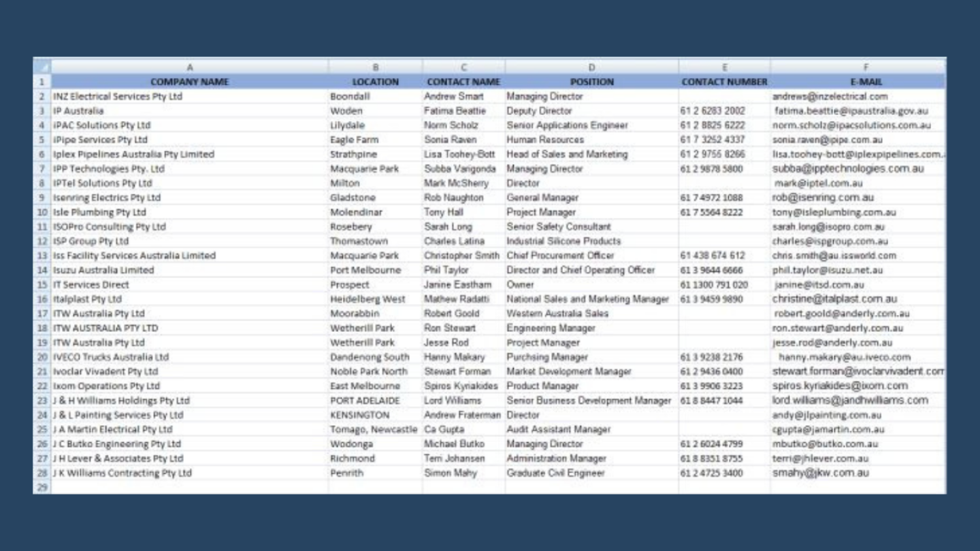The width and height of the screenshot is (980, 551).
Task: Select position Chief Procurement Officer
Action: [x=591, y=256]
